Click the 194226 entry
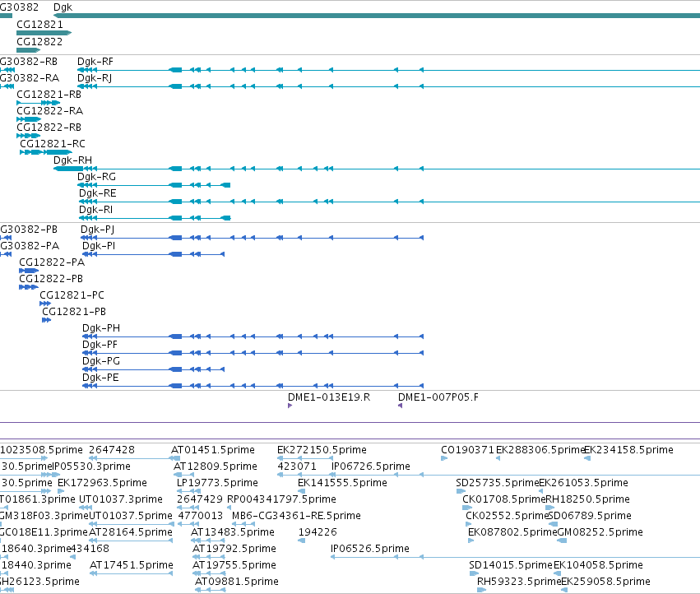700x594 pixels. (318, 533)
